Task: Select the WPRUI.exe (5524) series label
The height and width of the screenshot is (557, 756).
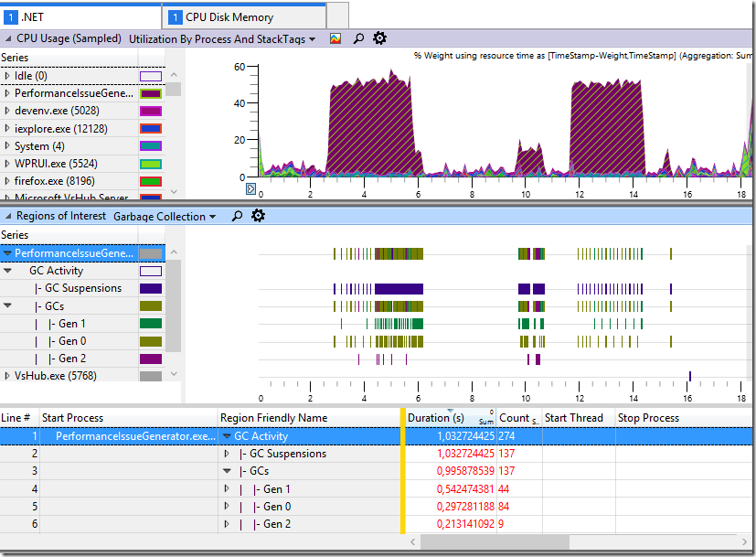Action: pos(56,164)
